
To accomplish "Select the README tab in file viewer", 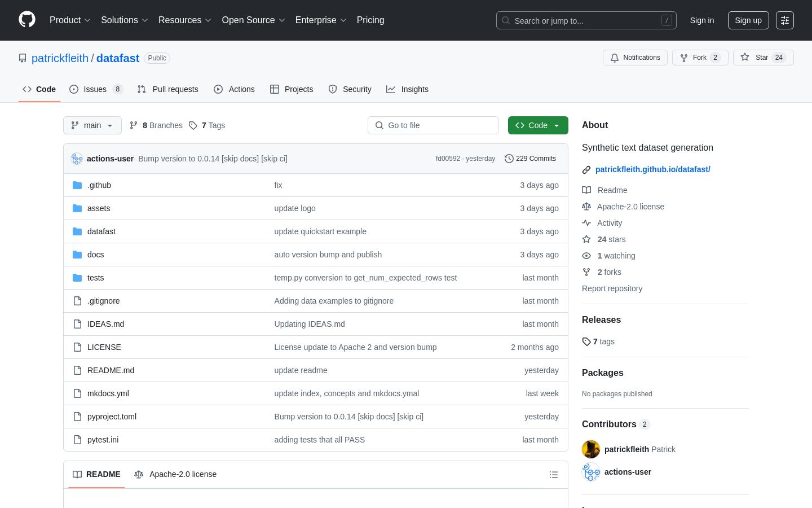I will (96, 474).
